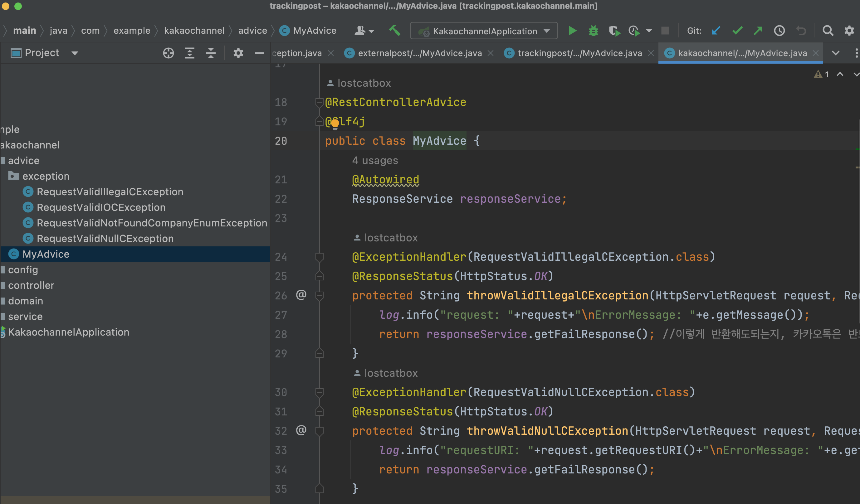Click the green Run button
The width and height of the screenshot is (860, 504).
(572, 31)
